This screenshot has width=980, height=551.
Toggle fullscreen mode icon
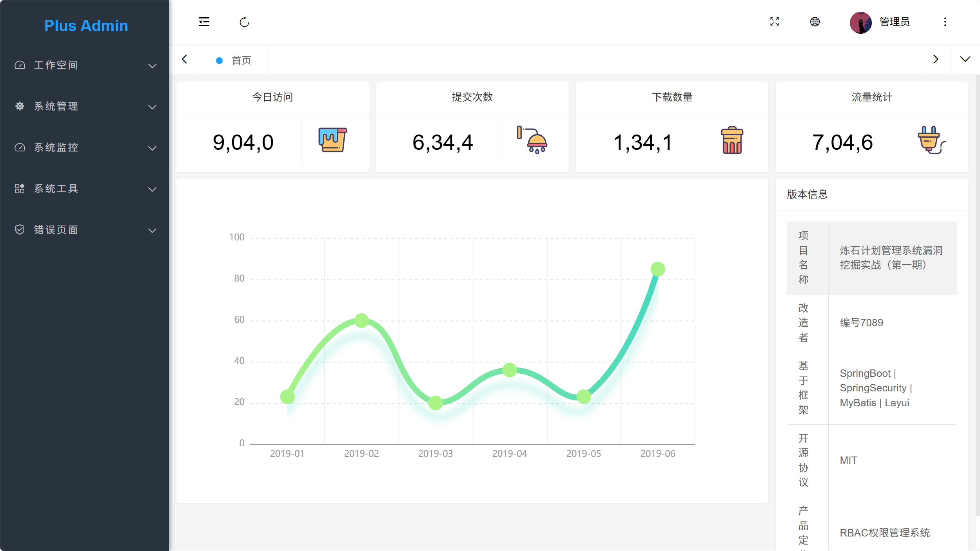[775, 22]
